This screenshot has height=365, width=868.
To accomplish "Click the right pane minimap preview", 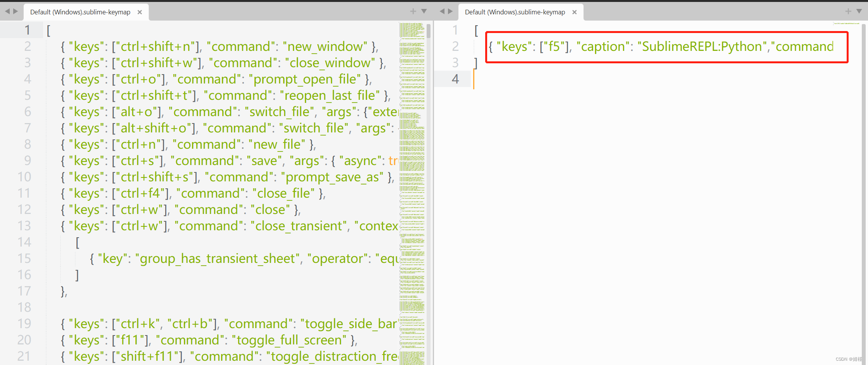I will (x=846, y=24).
